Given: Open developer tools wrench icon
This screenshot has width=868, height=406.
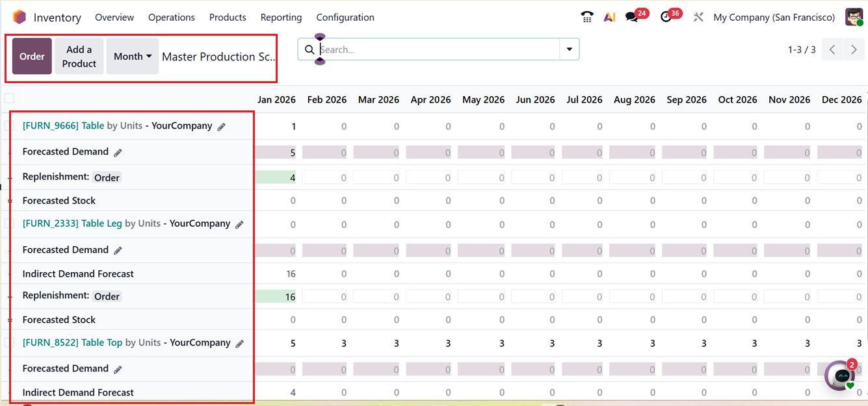Looking at the screenshot, I should (698, 17).
